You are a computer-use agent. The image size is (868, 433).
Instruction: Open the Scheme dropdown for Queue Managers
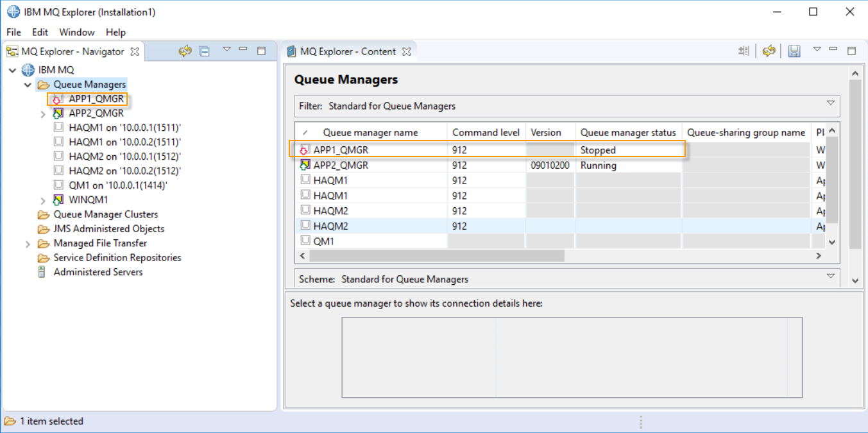click(x=831, y=276)
